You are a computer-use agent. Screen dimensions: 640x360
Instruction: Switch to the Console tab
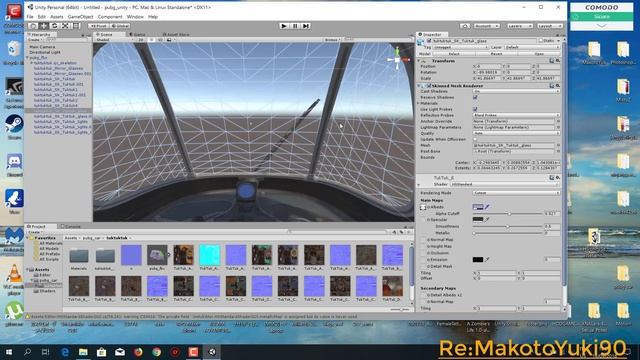(71, 226)
